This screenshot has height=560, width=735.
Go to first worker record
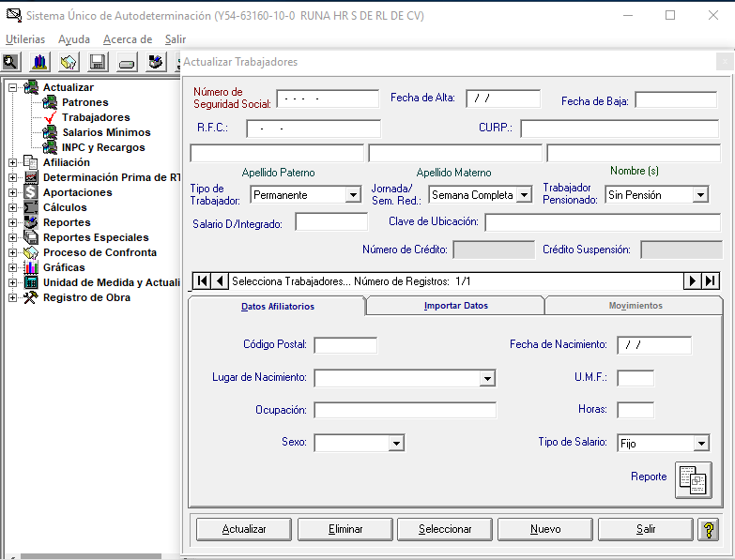[x=202, y=280]
